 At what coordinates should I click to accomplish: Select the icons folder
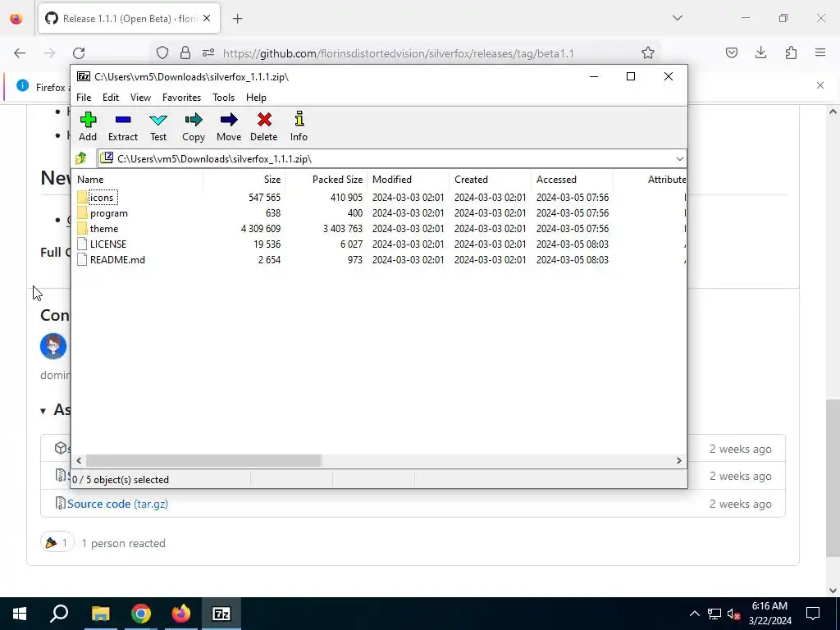[101, 198]
